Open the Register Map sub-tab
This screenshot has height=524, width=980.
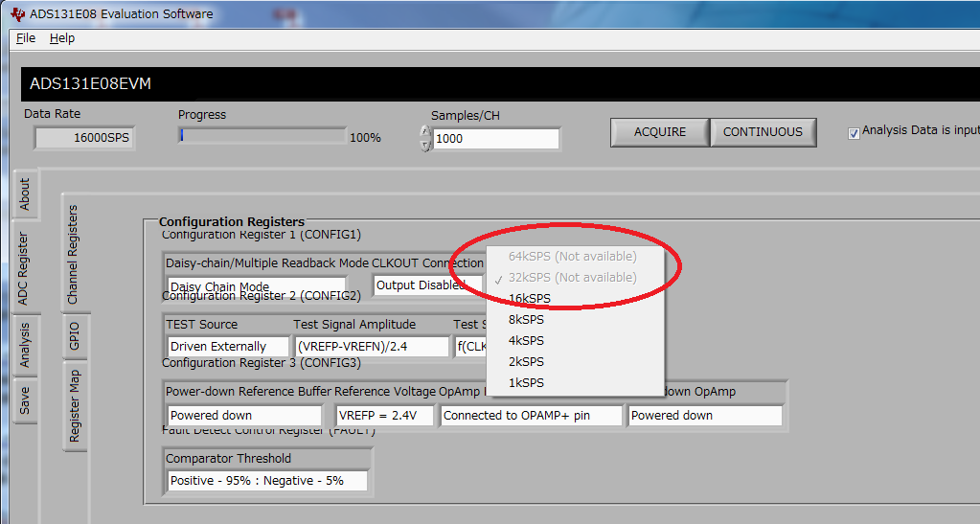click(x=75, y=406)
